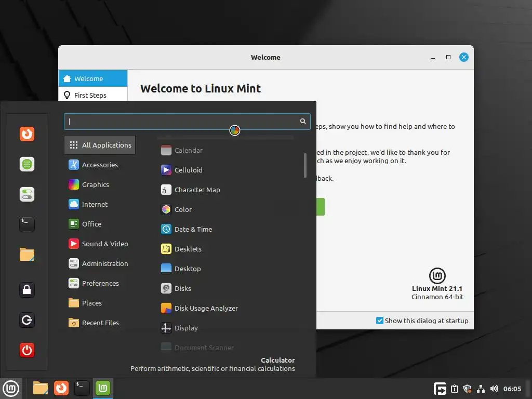This screenshot has height=399, width=532.
Task: Open the Color settings app
Action: [x=225, y=209]
